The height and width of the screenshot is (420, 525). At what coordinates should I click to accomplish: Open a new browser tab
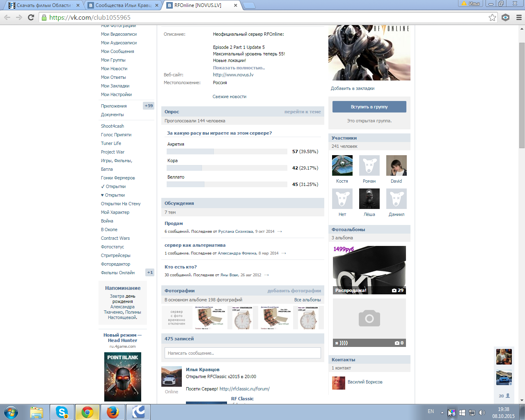pos(249,5)
